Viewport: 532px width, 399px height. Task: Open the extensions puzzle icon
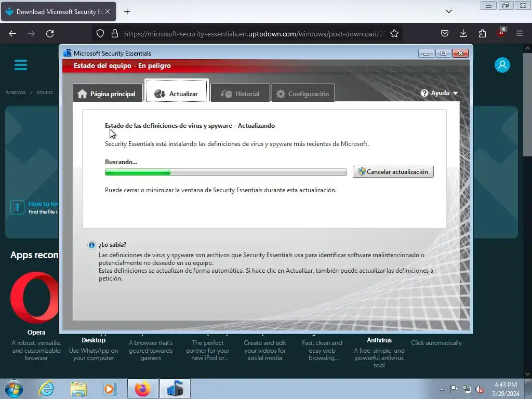point(482,34)
